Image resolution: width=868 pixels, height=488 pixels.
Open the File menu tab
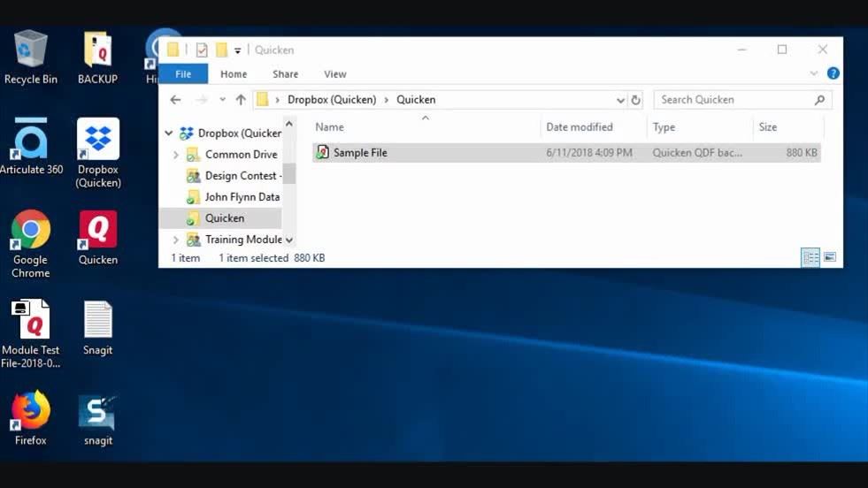(183, 74)
